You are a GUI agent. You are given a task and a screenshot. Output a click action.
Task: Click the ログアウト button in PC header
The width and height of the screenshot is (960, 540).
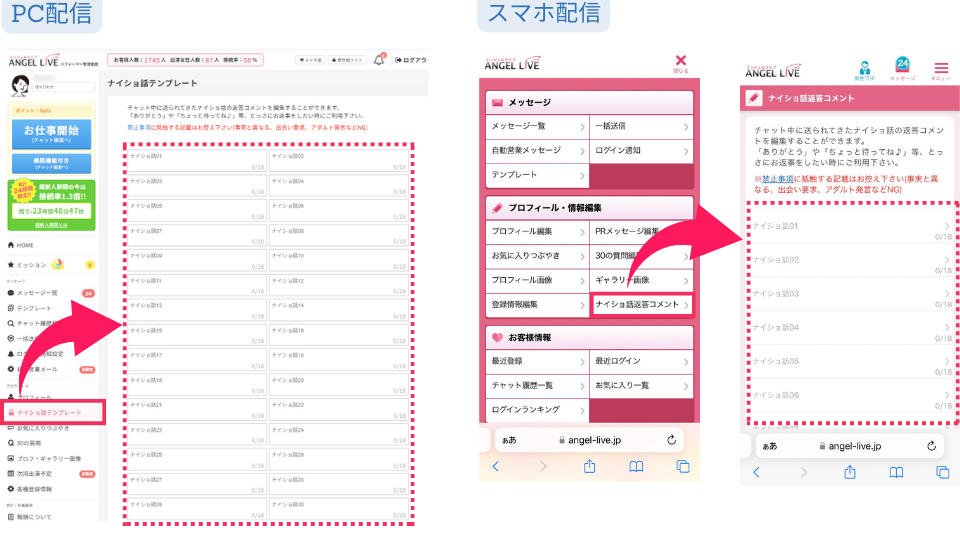[410, 60]
